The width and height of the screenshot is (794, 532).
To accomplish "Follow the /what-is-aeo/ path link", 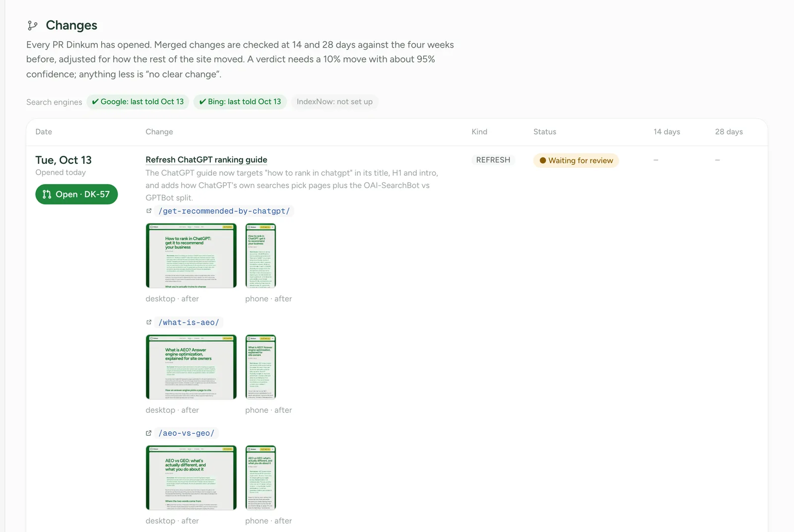I will pyautogui.click(x=189, y=322).
